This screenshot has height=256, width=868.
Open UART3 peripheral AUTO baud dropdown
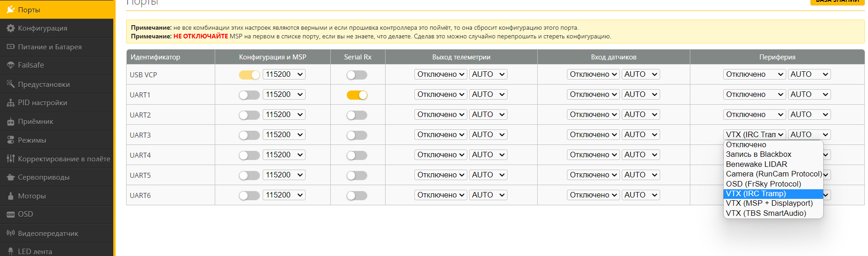pos(809,135)
